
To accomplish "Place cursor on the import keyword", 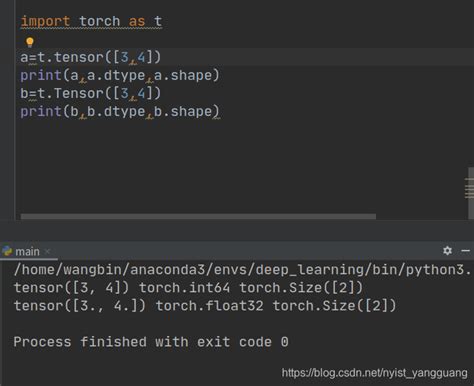I will click(x=45, y=21).
